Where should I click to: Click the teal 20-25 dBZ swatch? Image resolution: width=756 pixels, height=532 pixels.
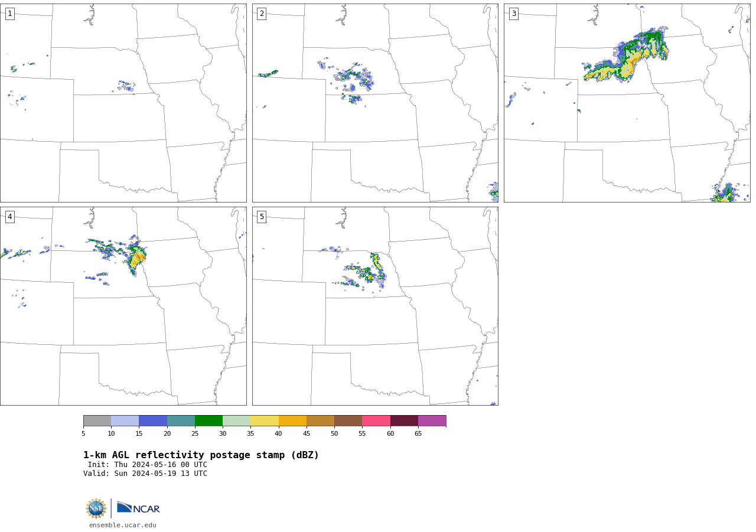[181, 420]
